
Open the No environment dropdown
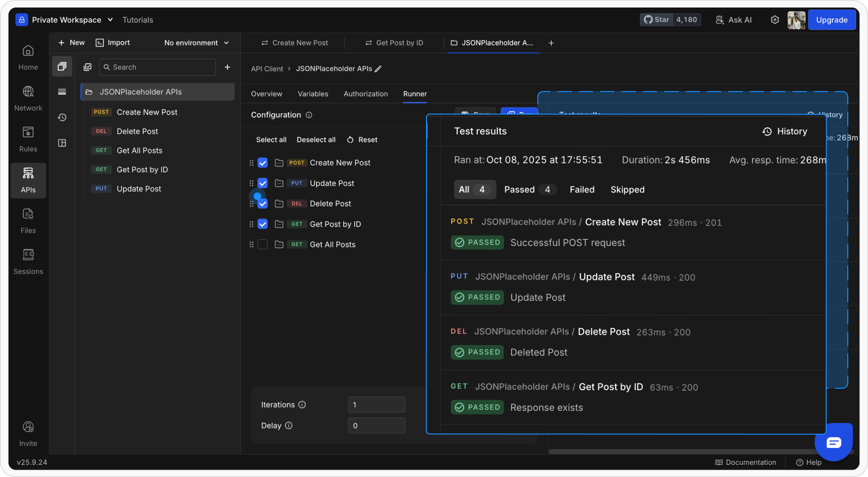tap(196, 43)
